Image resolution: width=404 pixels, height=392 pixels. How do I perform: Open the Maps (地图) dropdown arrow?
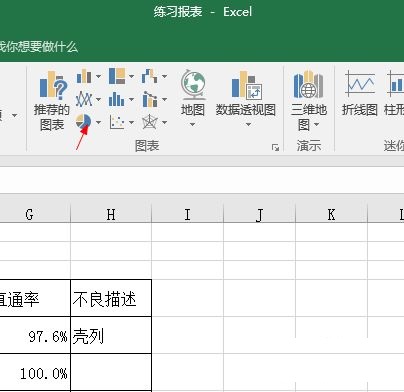[193, 125]
